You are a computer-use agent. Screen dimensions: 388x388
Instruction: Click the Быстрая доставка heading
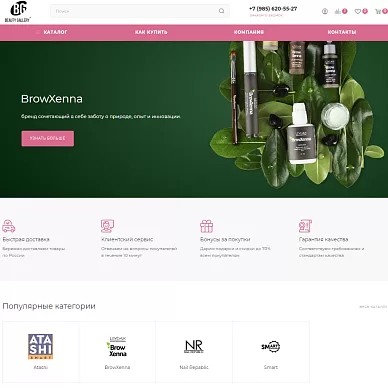(x=26, y=239)
